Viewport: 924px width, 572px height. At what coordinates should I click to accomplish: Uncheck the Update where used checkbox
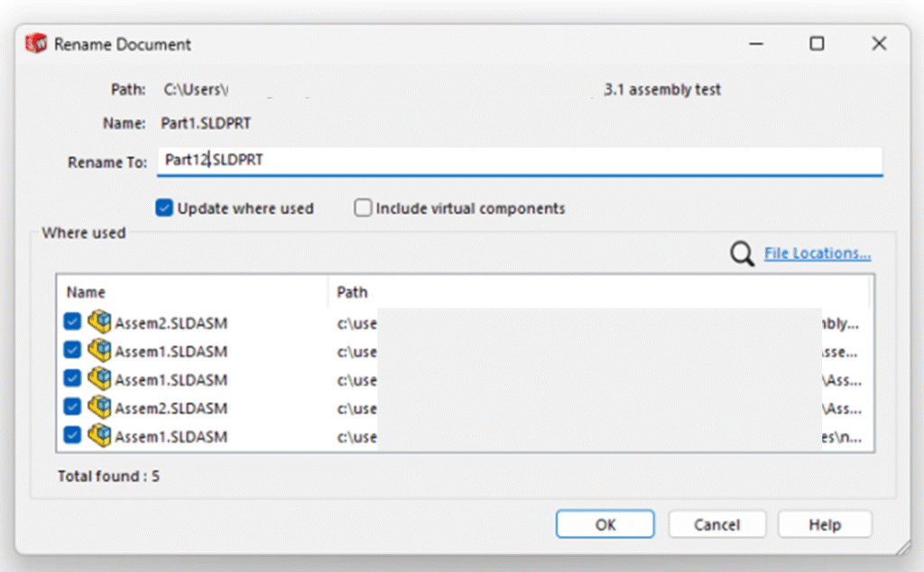(x=164, y=208)
